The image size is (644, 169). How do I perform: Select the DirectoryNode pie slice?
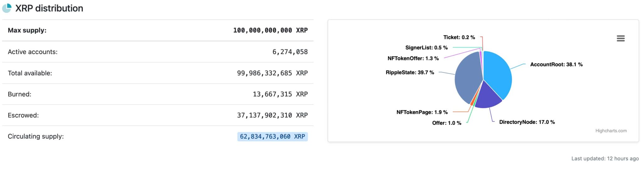pyautogui.click(x=488, y=97)
